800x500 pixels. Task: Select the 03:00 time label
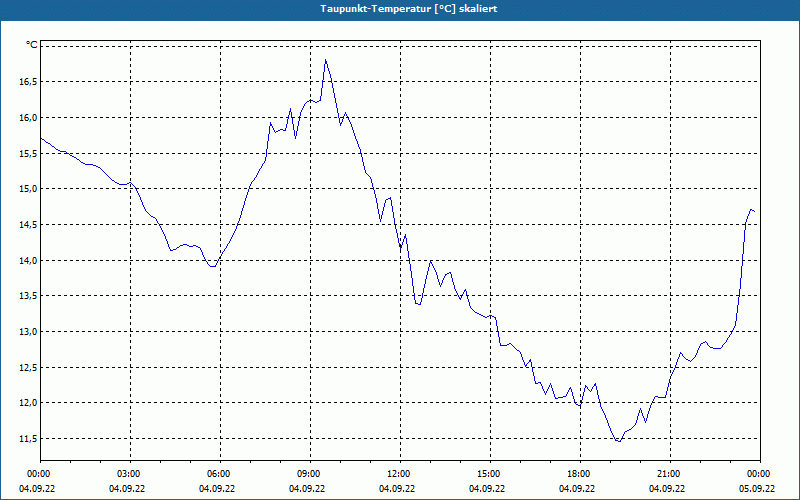(x=131, y=474)
